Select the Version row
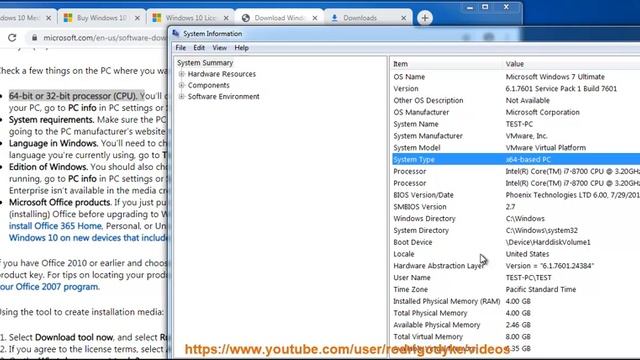640x360 pixels. (516, 89)
